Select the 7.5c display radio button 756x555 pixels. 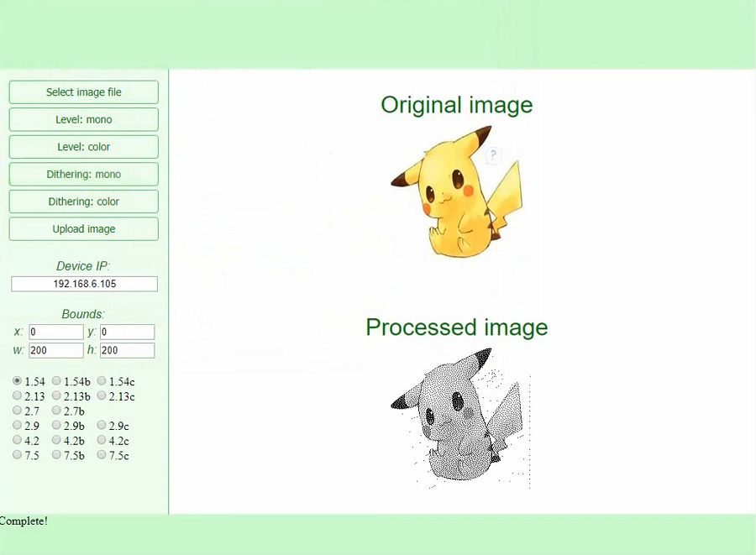pos(102,454)
